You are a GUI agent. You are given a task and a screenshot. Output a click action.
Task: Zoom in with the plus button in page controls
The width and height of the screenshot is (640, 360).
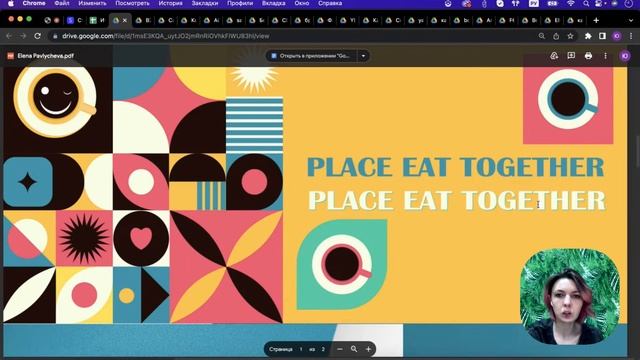pyautogui.click(x=368, y=349)
